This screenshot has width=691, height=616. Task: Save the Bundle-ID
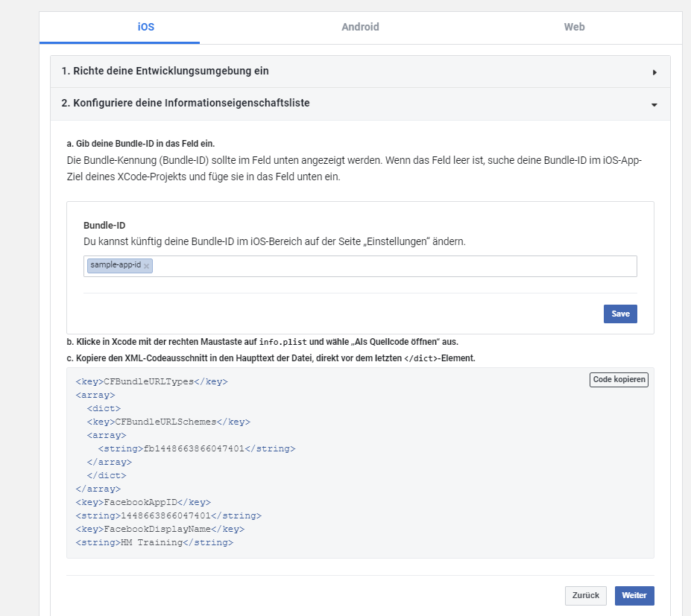point(620,314)
